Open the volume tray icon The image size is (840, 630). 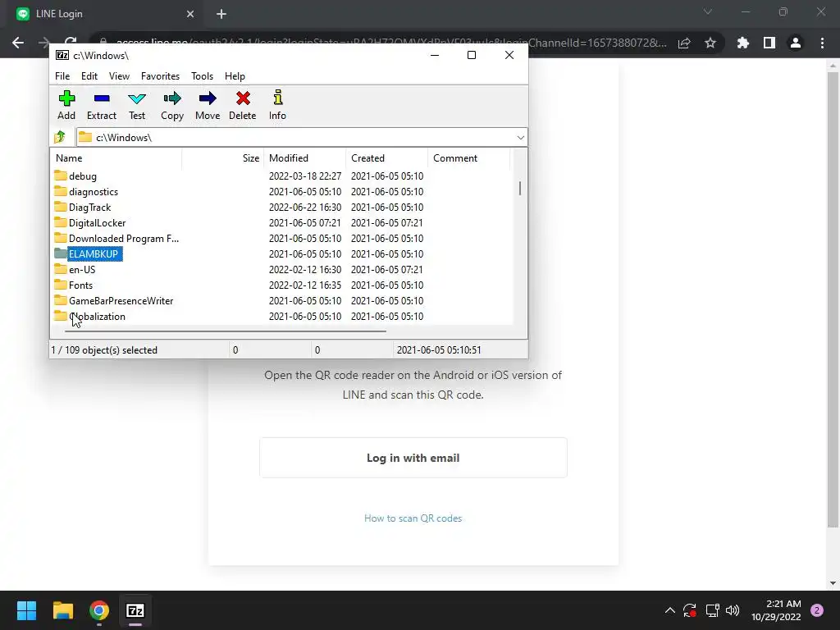[733, 610]
